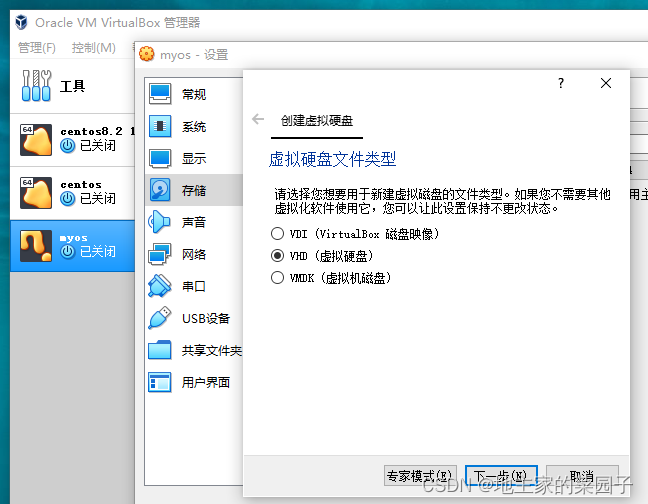The height and width of the screenshot is (504, 648).
Task: Select the myos VM icon
Action: pyautogui.click(x=36, y=246)
